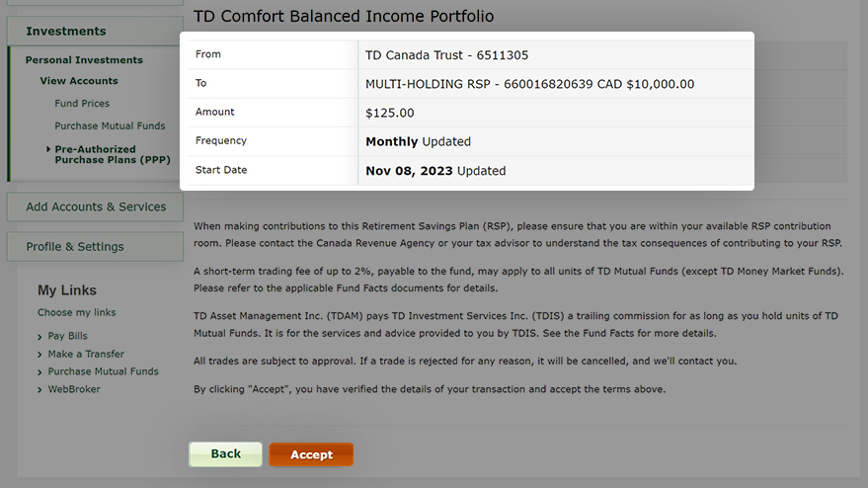This screenshot has height=488, width=868.
Task: Click chevron next to WebBroker
Action: (39, 390)
